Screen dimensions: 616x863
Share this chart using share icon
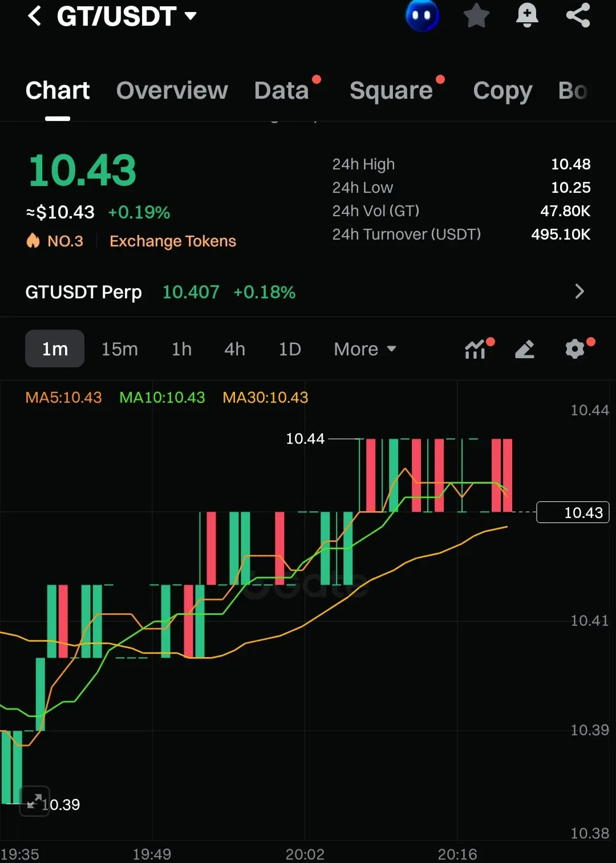tap(578, 15)
